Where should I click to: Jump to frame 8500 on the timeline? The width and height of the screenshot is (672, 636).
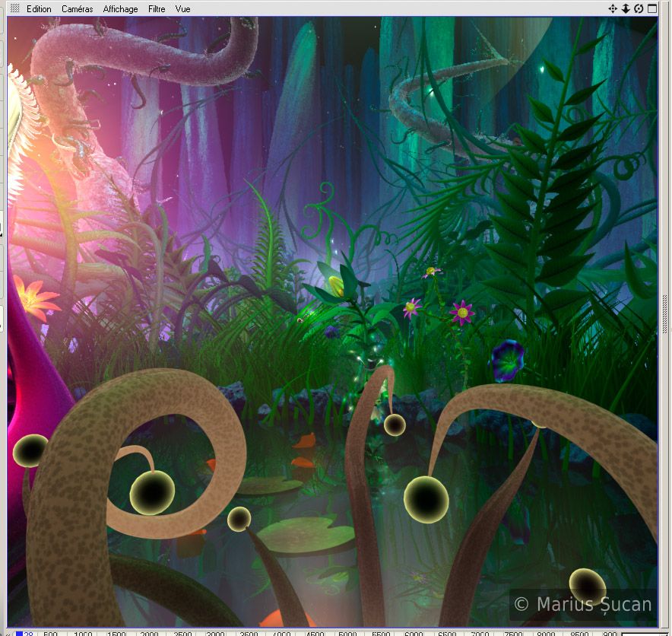point(578,633)
